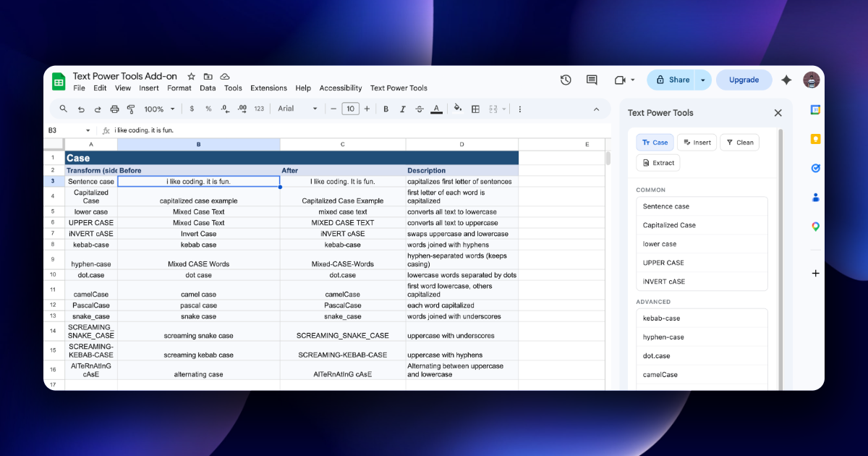Screen dimensions: 868x456
Task: Apply UPPER CASE from sidebar
Action: click(x=702, y=263)
